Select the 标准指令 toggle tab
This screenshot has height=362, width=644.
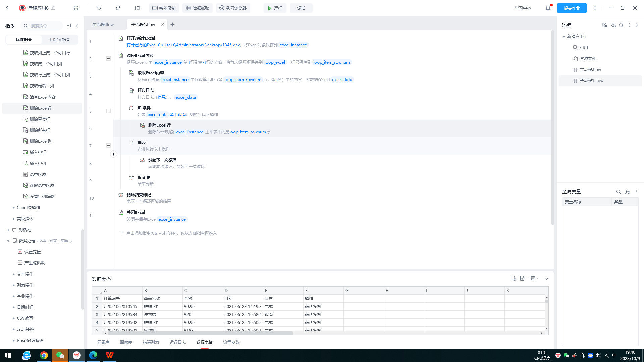(x=24, y=39)
